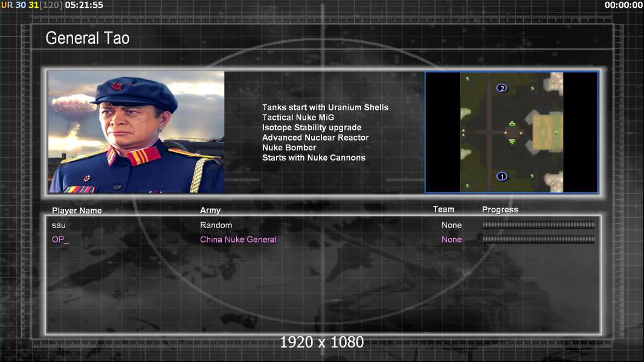Click 'Isotope Stability upgrade' line

click(312, 127)
